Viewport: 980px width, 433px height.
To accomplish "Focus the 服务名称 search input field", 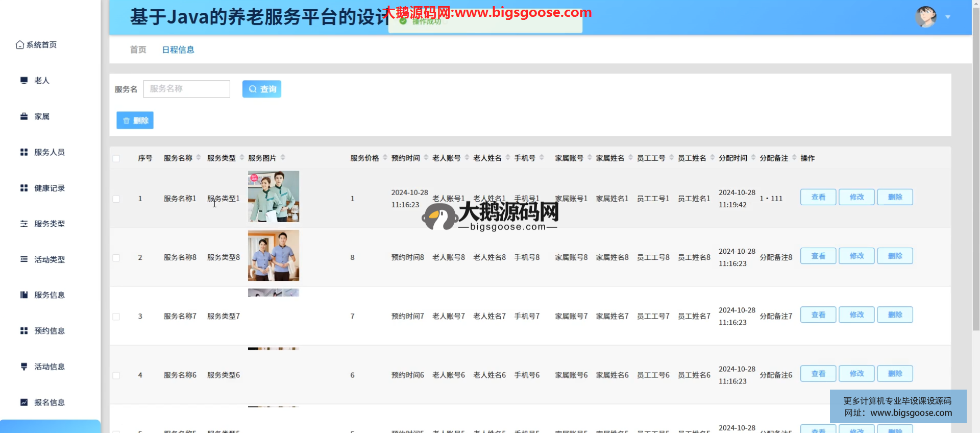I will coord(187,89).
